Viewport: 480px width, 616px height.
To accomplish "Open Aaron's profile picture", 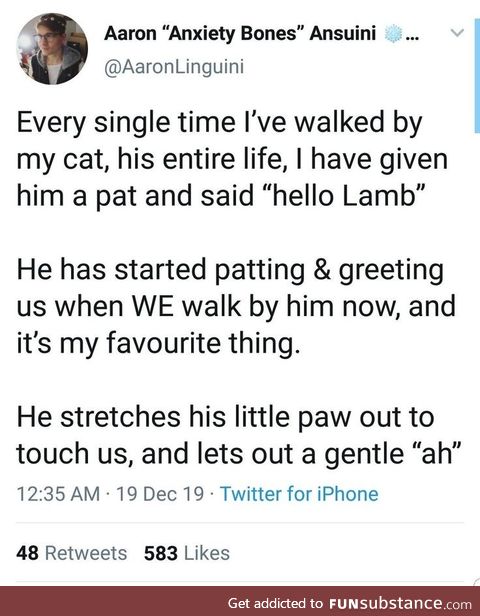I will pyautogui.click(x=52, y=49).
